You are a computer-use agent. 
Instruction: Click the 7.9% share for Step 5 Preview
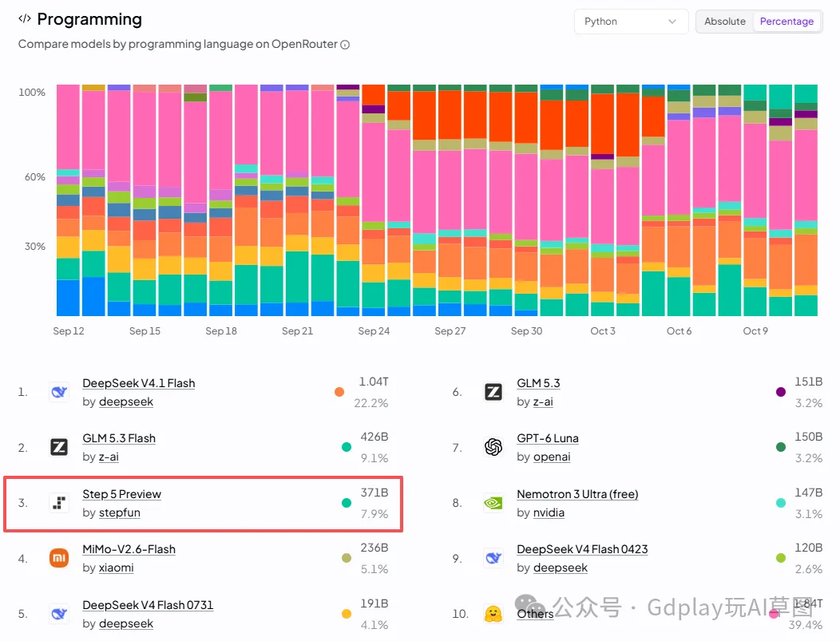(x=374, y=514)
